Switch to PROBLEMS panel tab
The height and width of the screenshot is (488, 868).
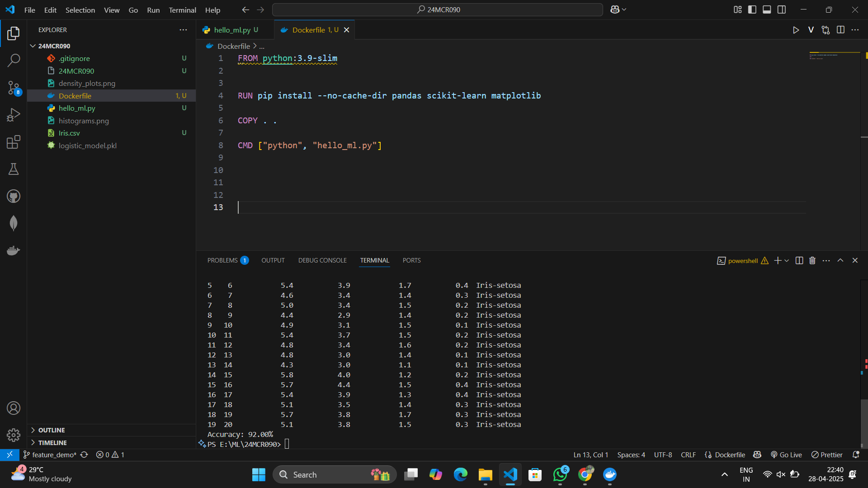coord(227,260)
